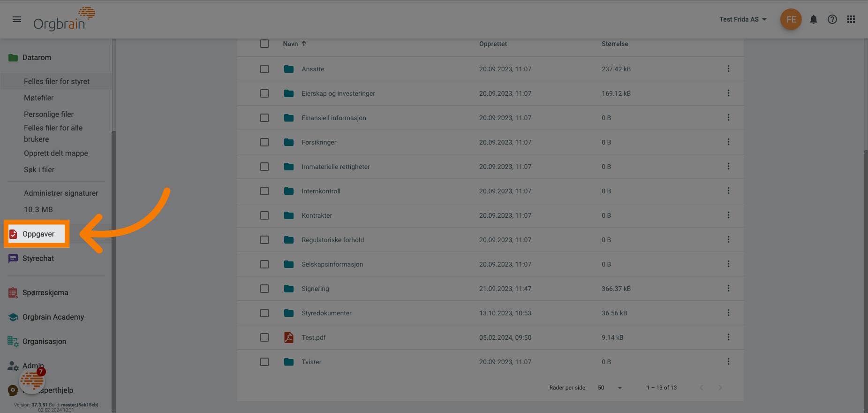Open the Test.pdf file icon

tap(289, 337)
